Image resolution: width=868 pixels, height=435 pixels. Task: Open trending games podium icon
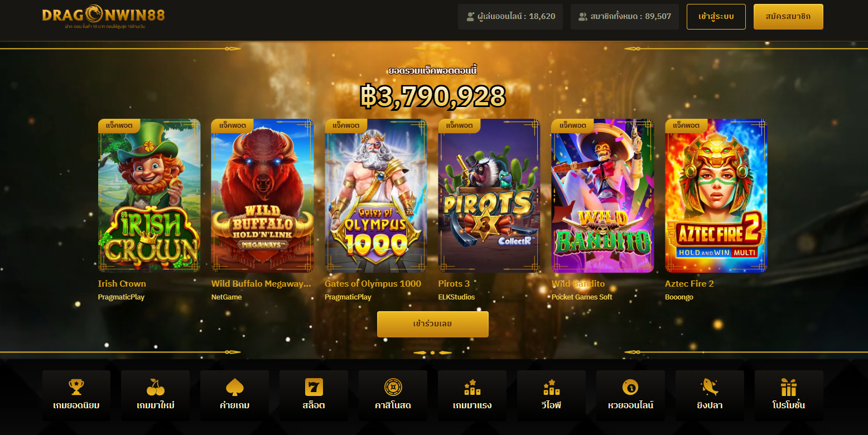(x=472, y=387)
